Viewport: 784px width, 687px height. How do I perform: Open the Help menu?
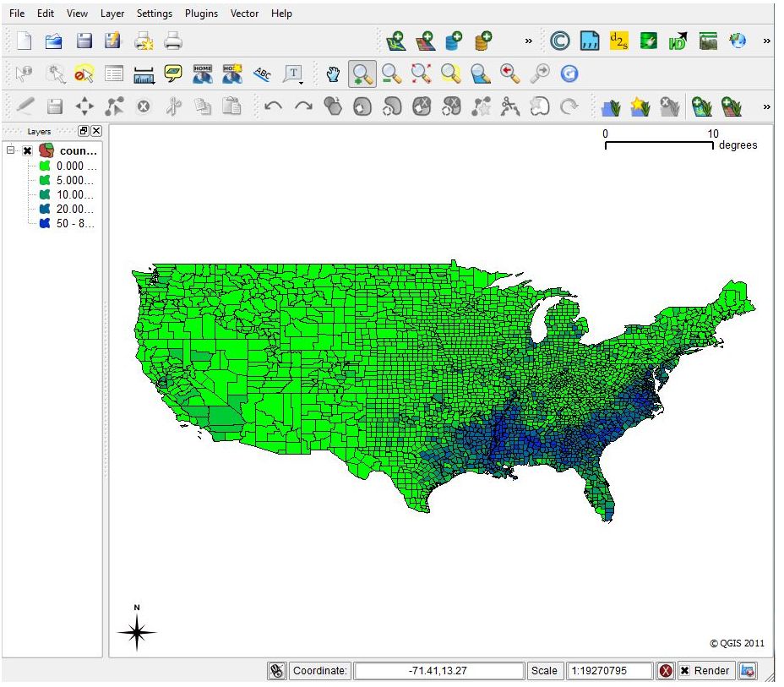[x=281, y=14]
